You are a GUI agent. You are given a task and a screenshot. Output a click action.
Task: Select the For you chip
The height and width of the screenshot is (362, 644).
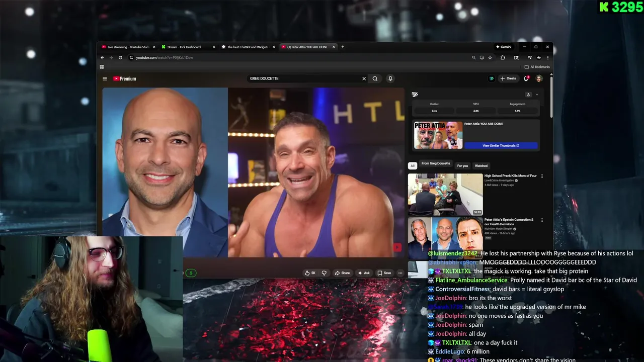click(x=462, y=165)
